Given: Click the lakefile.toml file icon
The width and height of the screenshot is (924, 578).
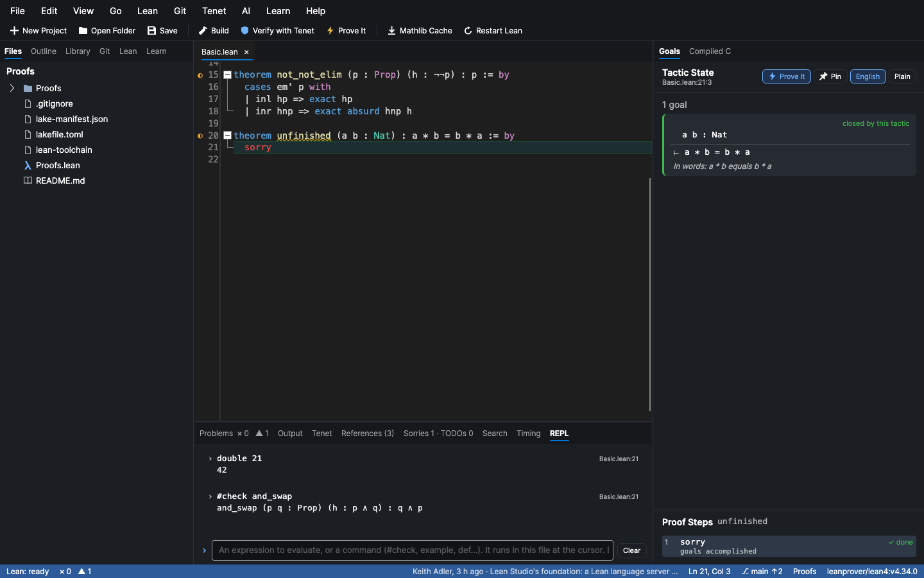Looking at the screenshot, I should (28, 134).
